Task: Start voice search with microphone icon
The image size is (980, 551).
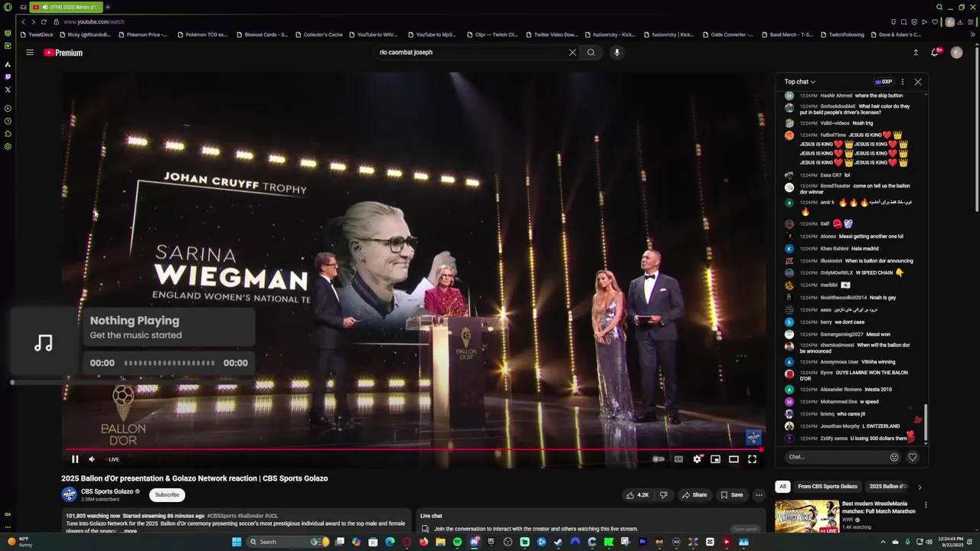Action: [616, 52]
